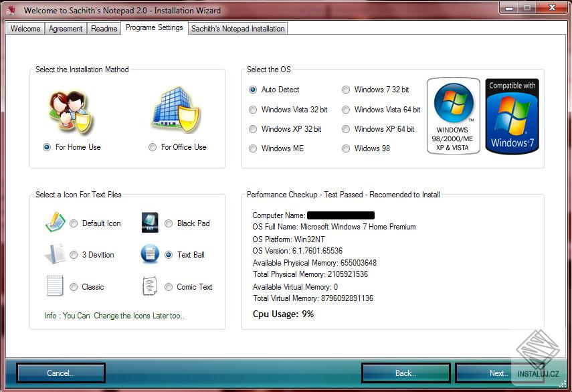This screenshot has width=572, height=392.
Task: Click the Back.. button
Action: 406,373
